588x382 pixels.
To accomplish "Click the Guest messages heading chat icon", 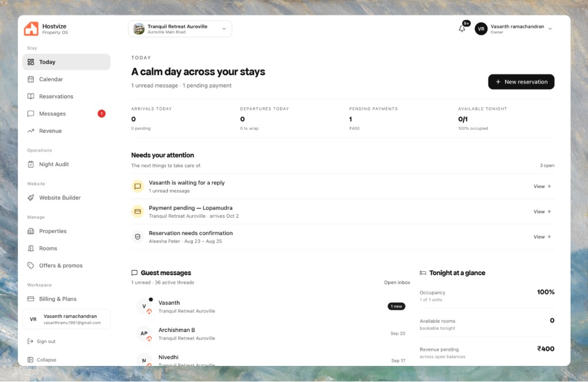I will pyautogui.click(x=134, y=273).
